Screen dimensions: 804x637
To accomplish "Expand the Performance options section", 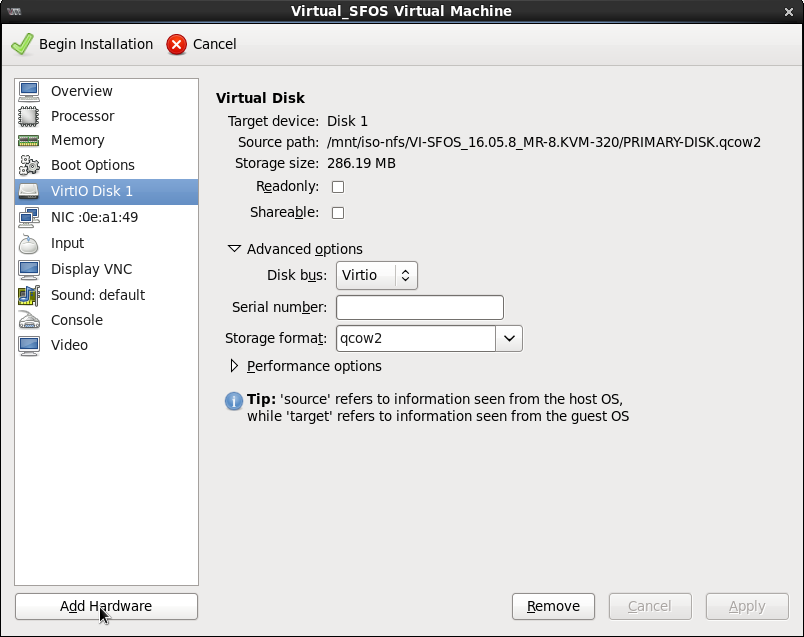I will coord(235,366).
